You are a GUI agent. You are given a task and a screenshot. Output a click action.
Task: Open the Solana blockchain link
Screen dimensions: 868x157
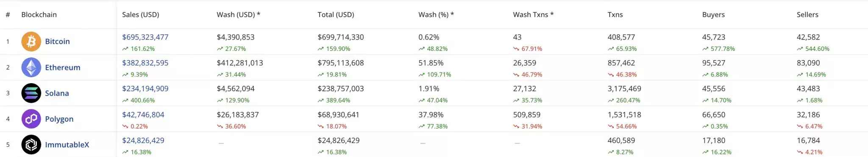click(x=57, y=93)
